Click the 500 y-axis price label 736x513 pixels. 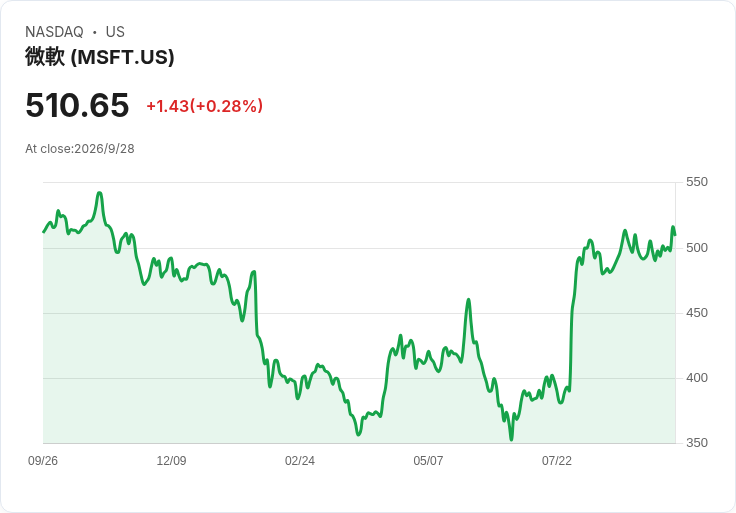697,248
